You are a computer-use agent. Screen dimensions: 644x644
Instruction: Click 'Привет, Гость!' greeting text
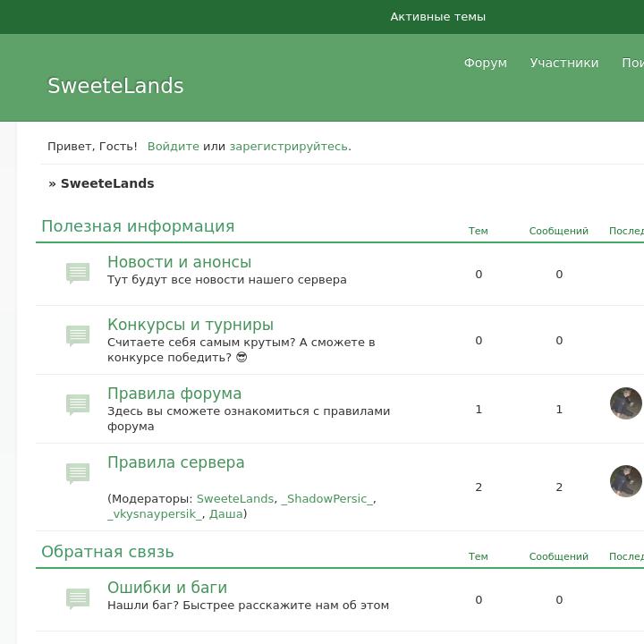pyautogui.click(x=92, y=147)
